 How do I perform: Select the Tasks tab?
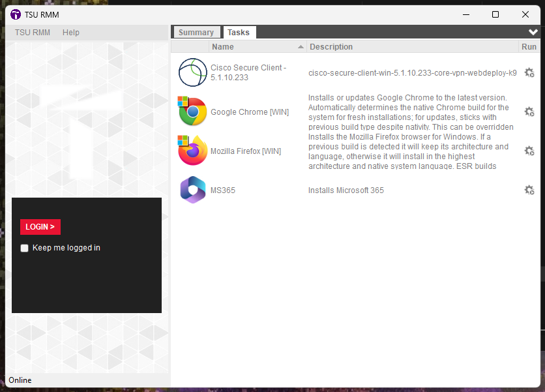(x=239, y=33)
